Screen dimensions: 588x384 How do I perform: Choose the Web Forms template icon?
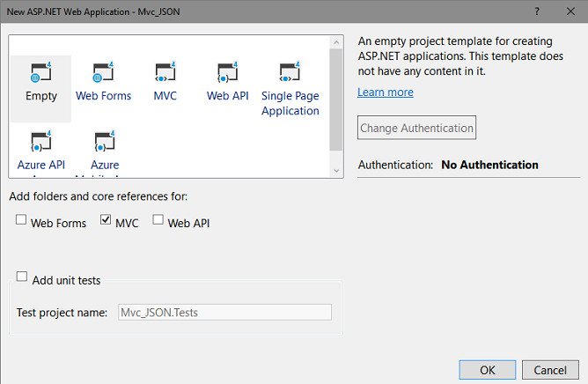pyautogui.click(x=103, y=72)
